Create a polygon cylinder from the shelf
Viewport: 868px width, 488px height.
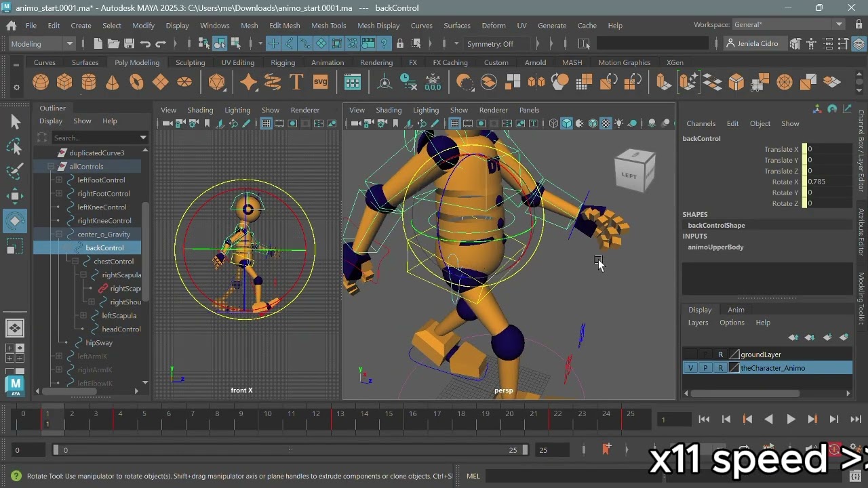pos(88,83)
